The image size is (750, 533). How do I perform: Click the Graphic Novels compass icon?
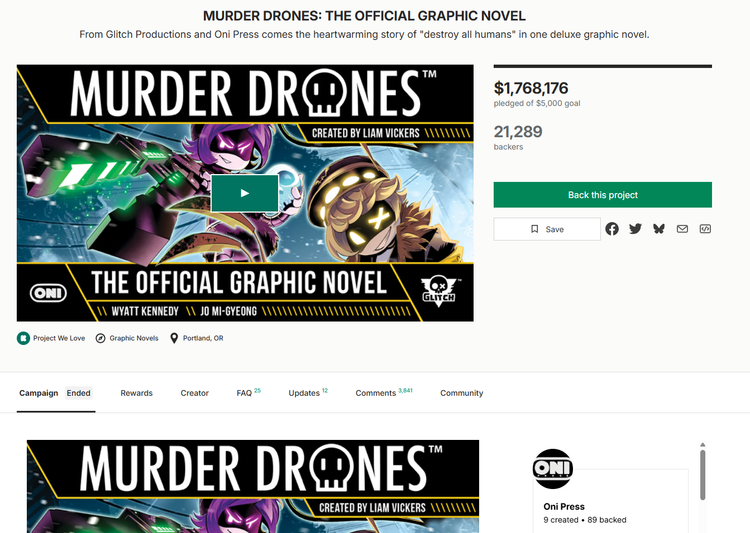click(x=100, y=338)
